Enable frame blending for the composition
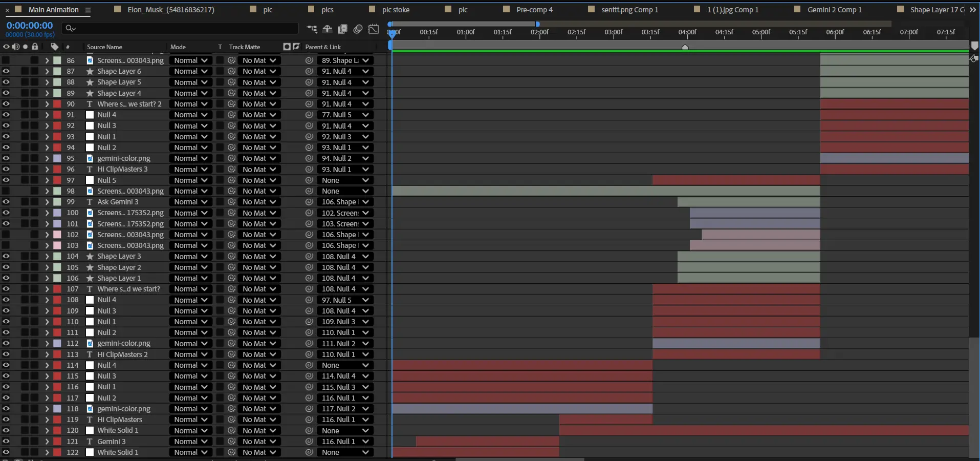This screenshot has height=461, width=980. [x=343, y=29]
